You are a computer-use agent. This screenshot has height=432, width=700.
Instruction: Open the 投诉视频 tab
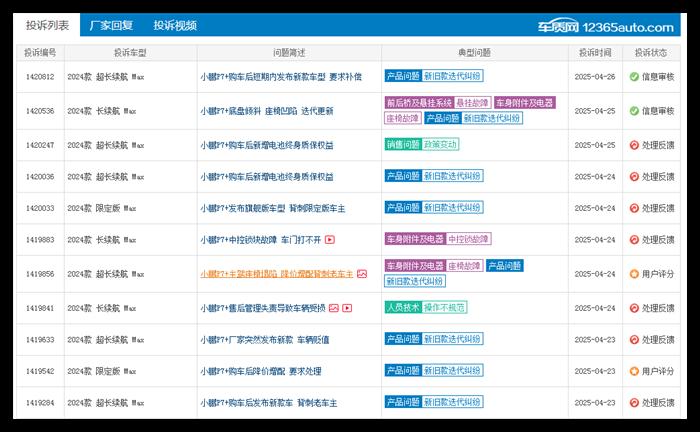coord(175,25)
